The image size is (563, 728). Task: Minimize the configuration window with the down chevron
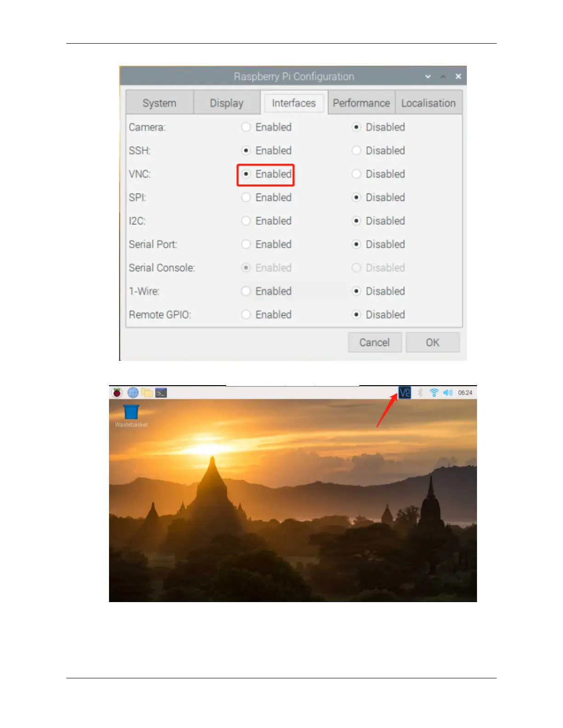point(428,76)
